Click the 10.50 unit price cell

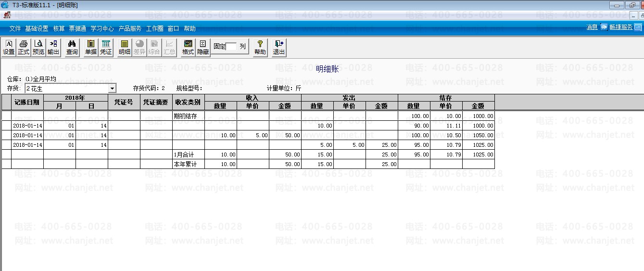click(x=446, y=135)
